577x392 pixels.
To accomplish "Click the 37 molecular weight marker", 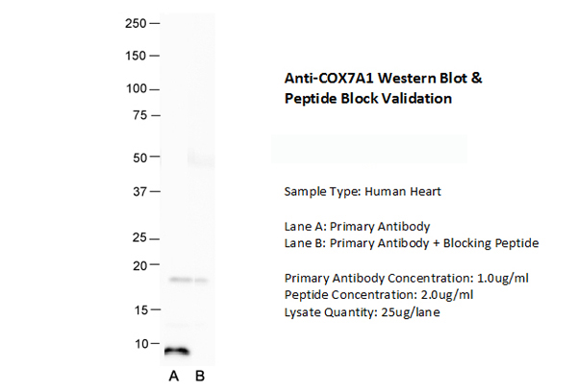I will coord(140,191).
